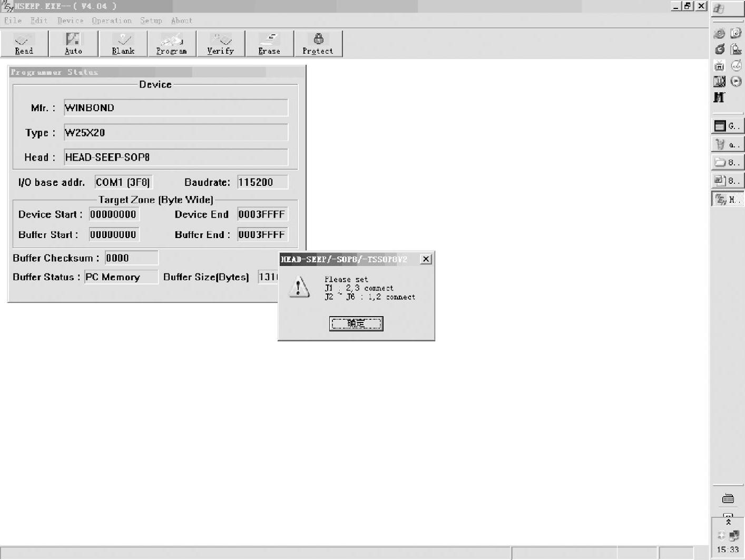Screen dimensions: 745x560
Task: Click the Device End 0003FFFF field
Action: point(262,214)
